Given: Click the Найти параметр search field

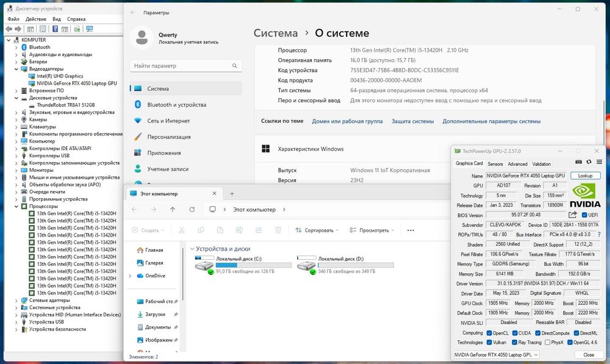Looking at the screenshot, I should pyautogui.click(x=186, y=66).
